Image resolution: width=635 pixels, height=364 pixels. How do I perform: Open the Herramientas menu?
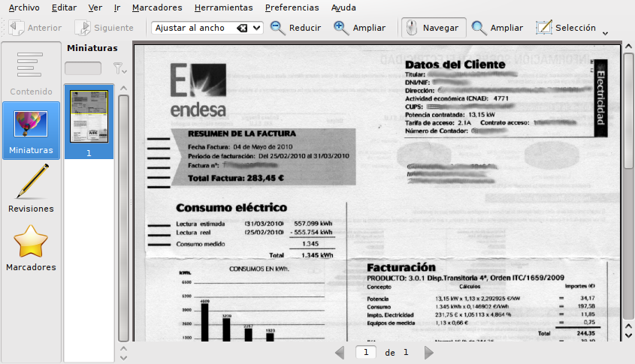[x=223, y=8]
